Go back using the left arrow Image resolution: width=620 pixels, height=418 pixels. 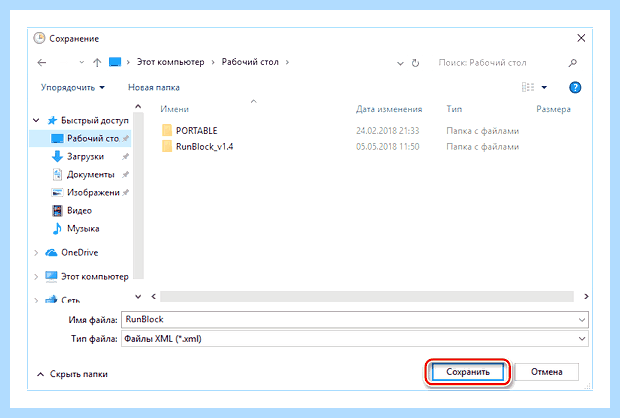pos(42,62)
